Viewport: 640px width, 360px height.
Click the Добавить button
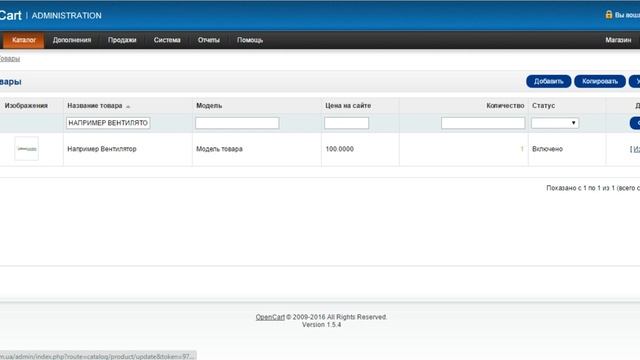click(x=549, y=81)
